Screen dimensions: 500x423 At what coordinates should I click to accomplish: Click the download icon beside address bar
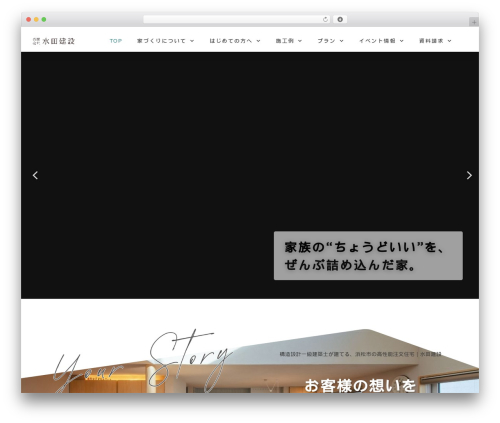coord(340,20)
